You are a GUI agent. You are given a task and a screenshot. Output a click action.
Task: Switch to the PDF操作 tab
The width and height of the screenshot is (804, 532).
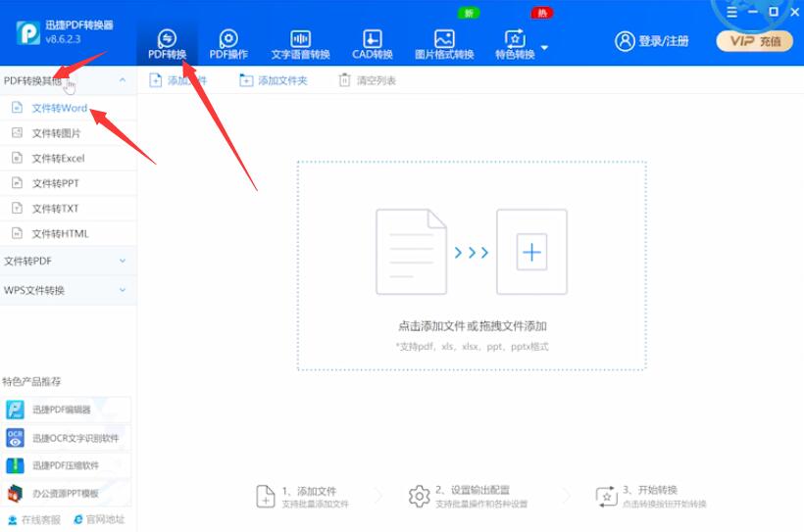[x=228, y=45]
